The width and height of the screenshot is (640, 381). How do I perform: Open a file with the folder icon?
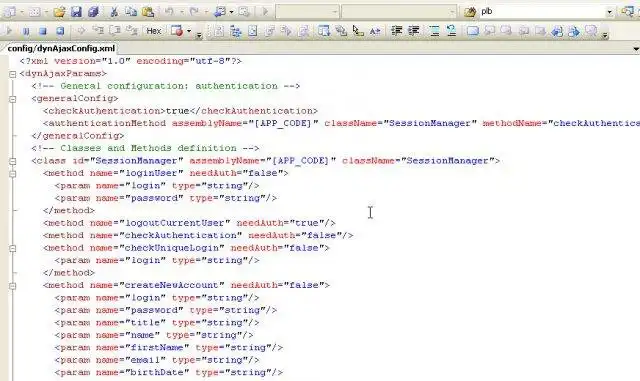(59, 12)
